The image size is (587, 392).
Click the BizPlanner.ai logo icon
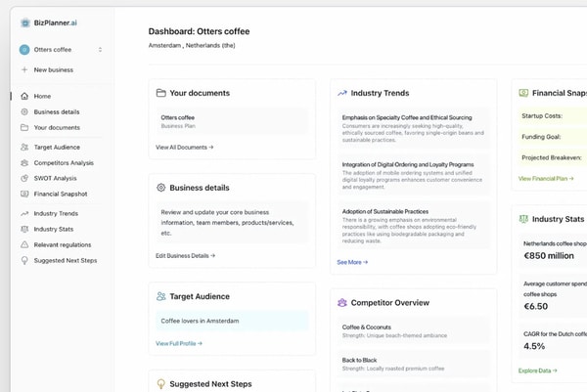25,22
